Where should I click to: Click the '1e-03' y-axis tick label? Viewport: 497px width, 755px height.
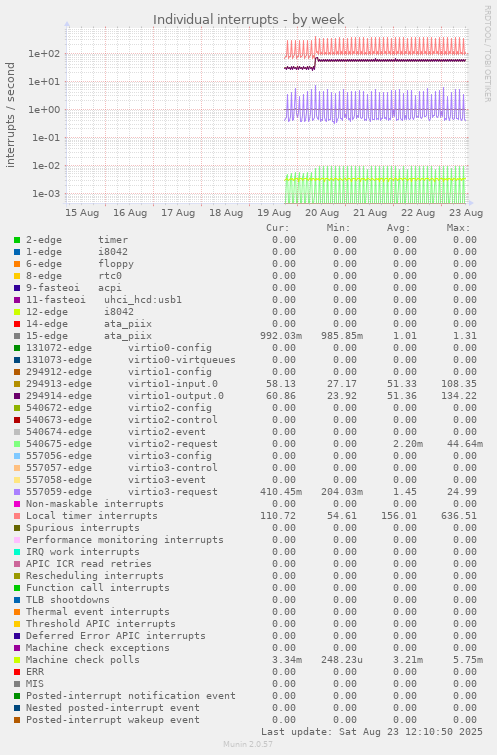(x=46, y=194)
